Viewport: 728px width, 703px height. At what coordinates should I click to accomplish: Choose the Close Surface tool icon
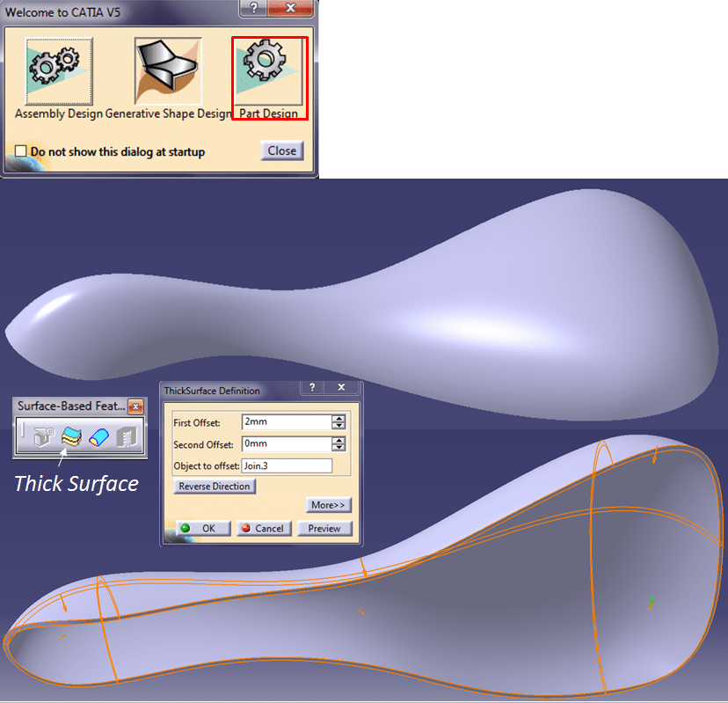pyautogui.click(x=98, y=436)
